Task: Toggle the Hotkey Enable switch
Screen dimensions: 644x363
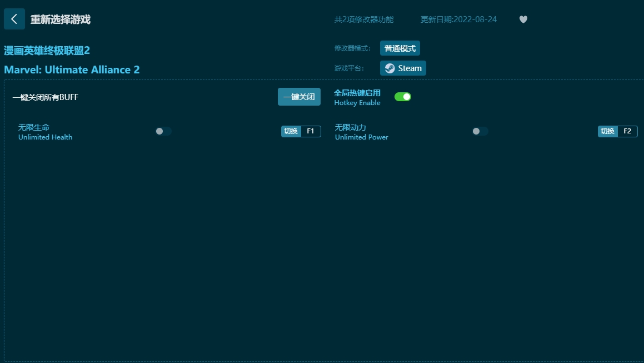Action: click(402, 97)
